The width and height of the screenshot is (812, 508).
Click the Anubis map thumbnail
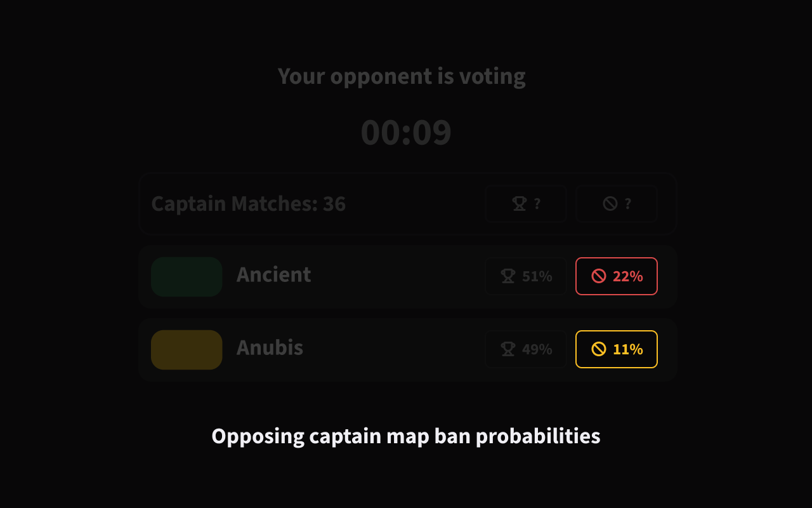click(x=187, y=349)
